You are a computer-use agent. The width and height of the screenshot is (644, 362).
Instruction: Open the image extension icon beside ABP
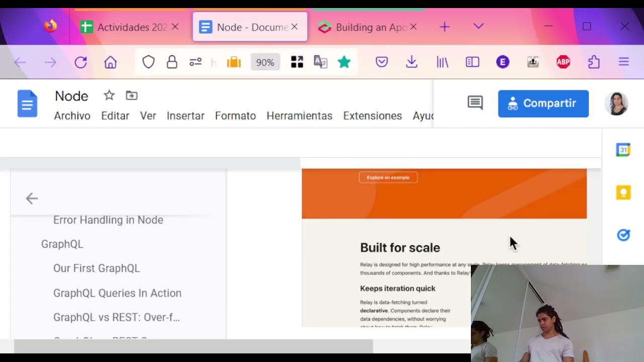(533, 62)
